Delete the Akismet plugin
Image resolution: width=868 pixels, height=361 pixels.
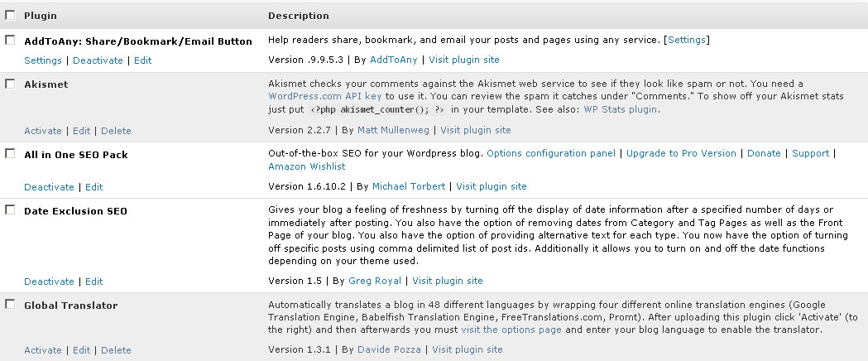[x=116, y=131]
